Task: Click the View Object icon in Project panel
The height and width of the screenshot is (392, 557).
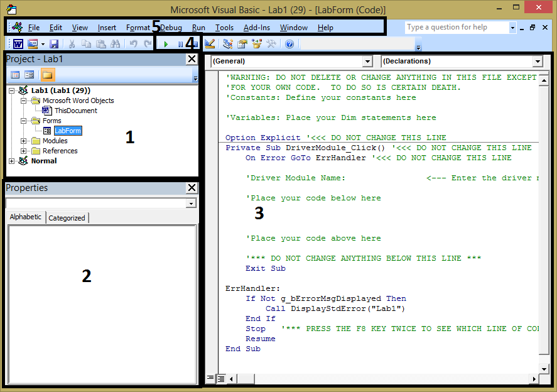Action: coord(29,75)
